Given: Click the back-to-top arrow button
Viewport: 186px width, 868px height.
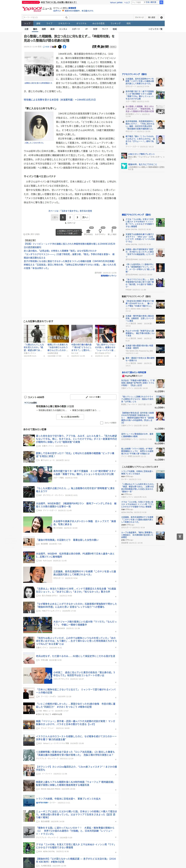Looking at the screenshot, I should pos(180,536).
